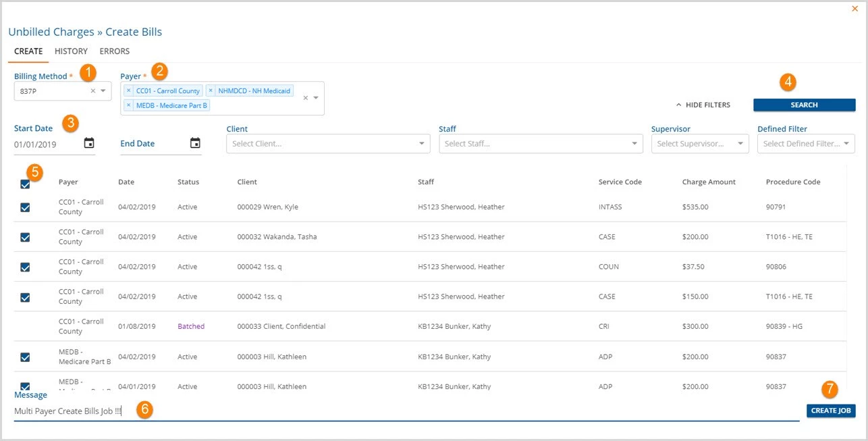Click the Procedure Code column header
This screenshot has width=868, height=441.
[793, 182]
